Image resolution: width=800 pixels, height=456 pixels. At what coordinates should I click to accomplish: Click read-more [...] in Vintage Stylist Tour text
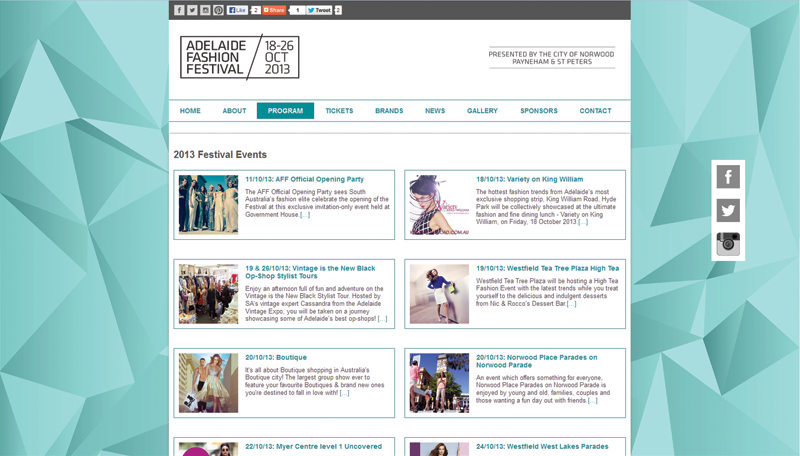click(382, 319)
